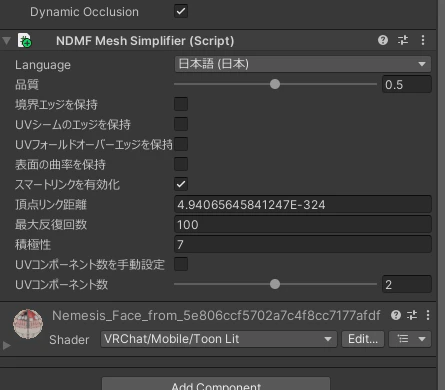Click the Shader label

coord(69,339)
